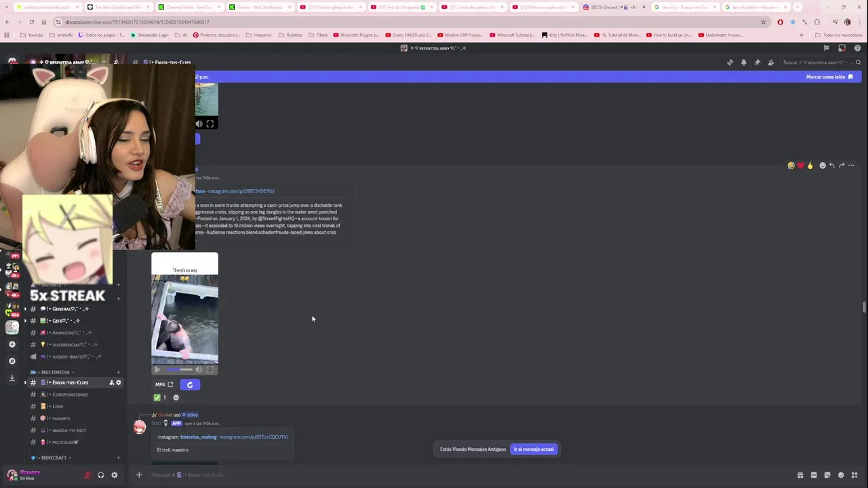The image size is (868, 488).
Task: Create invite for Envia-tus-Clips channel
Action: (111, 382)
